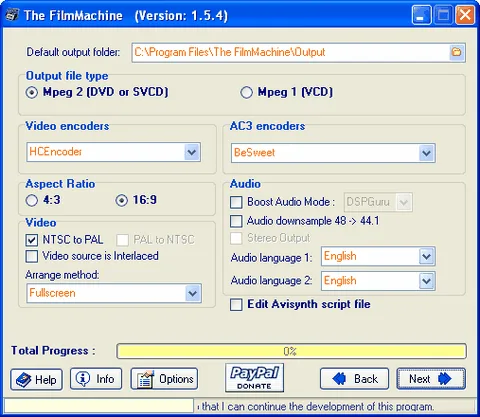480x417 pixels.
Task: Close The FilmMachine window
Action: (x=465, y=15)
